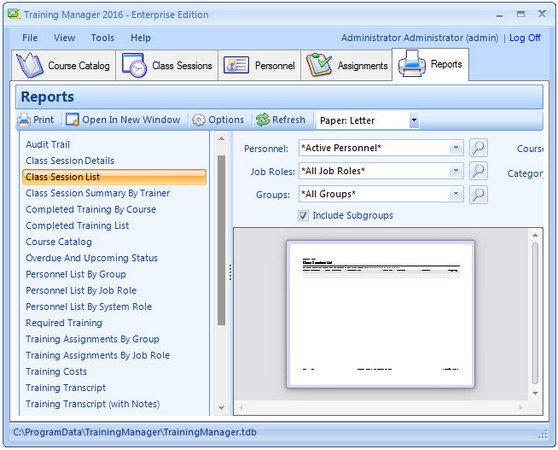Select Class Session Summary By Trainer
This screenshot has width=558, height=450.
pyautogui.click(x=98, y=193)
